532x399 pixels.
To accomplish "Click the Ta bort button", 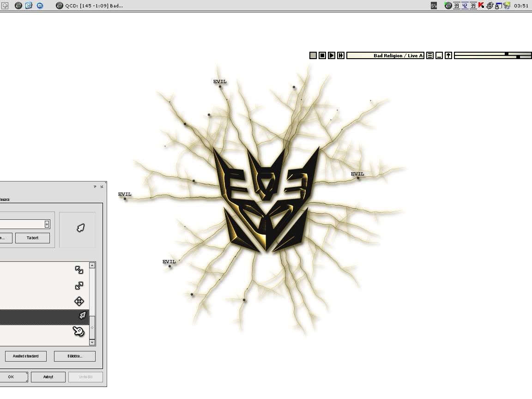I will pyautogui.click(x=33, y=238).
